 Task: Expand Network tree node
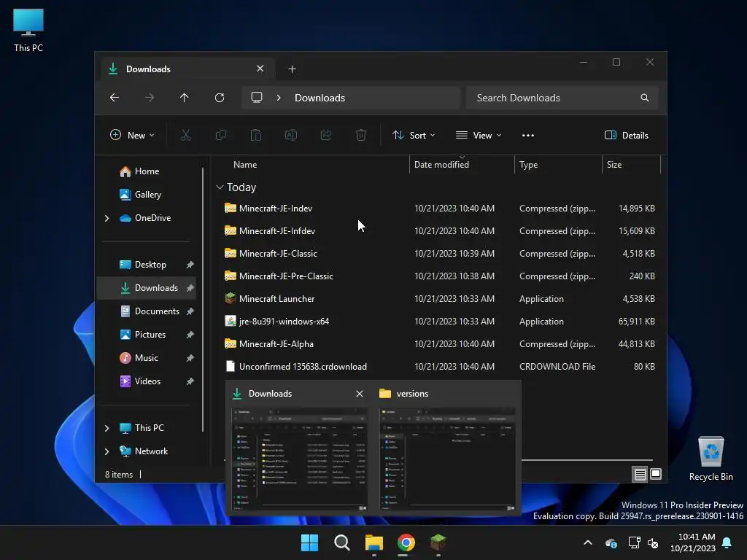point(107,451)
